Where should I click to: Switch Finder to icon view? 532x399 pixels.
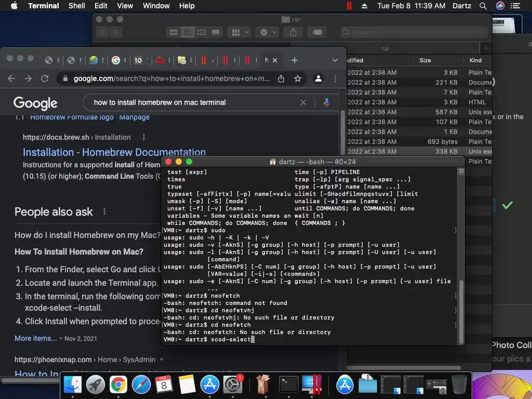click(174, 32)
